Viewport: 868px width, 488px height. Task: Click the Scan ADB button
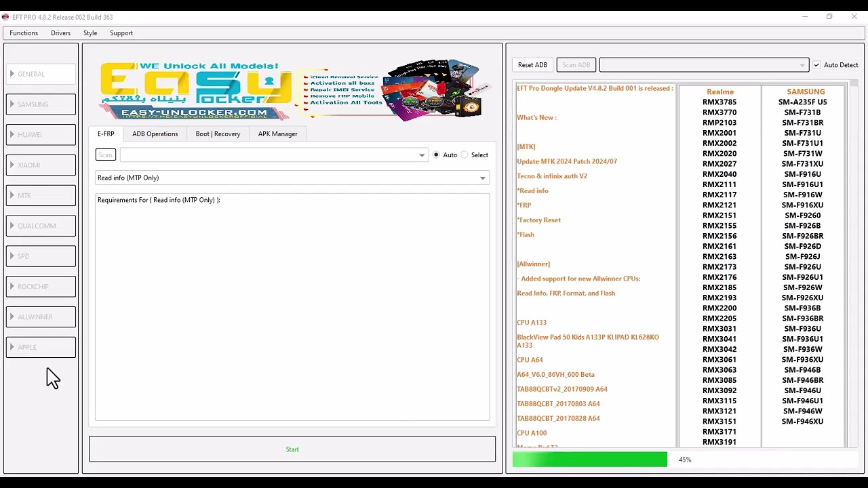(x=576, y=65)
